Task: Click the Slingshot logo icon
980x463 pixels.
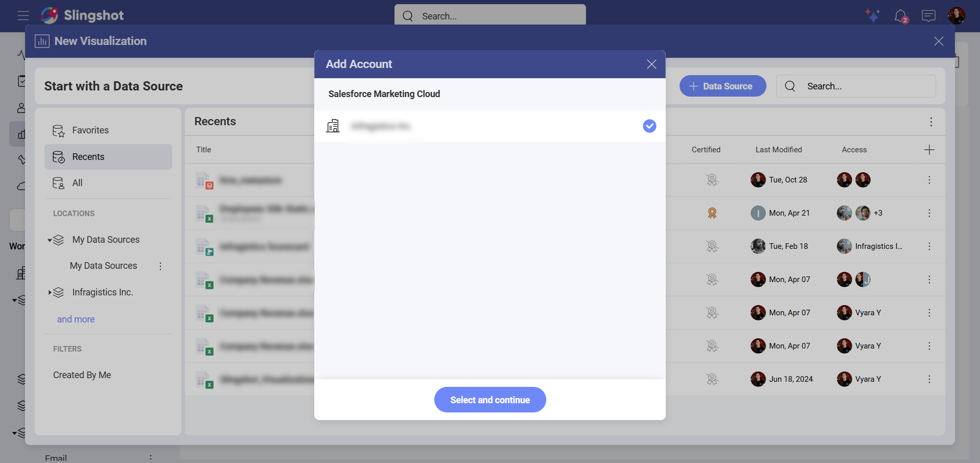Action: (x=50, y=15)
